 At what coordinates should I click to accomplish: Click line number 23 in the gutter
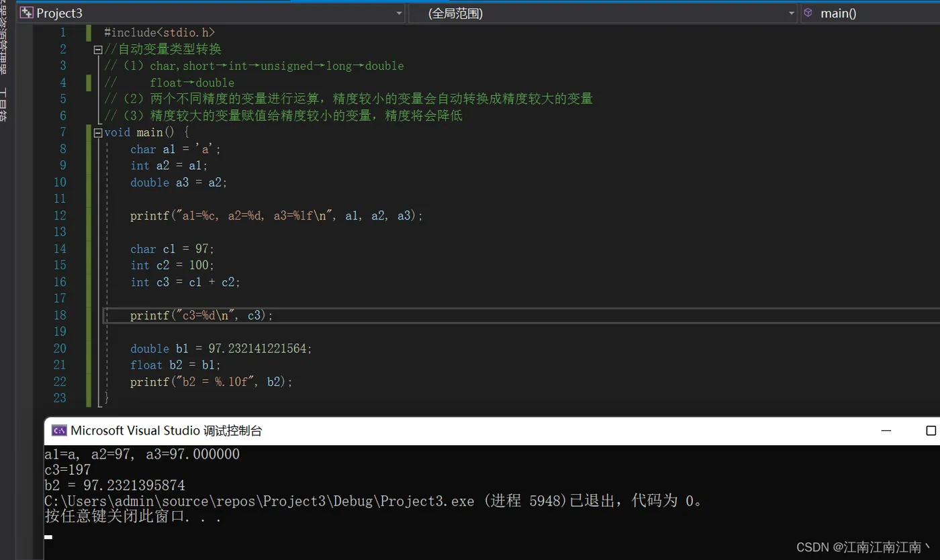[x=60, y=398]
